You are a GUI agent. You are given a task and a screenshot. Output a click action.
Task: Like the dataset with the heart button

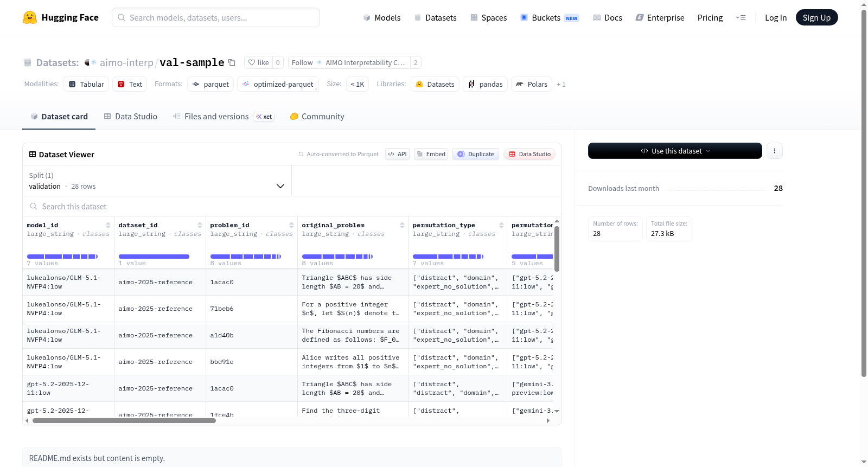(x=258, y=62)
